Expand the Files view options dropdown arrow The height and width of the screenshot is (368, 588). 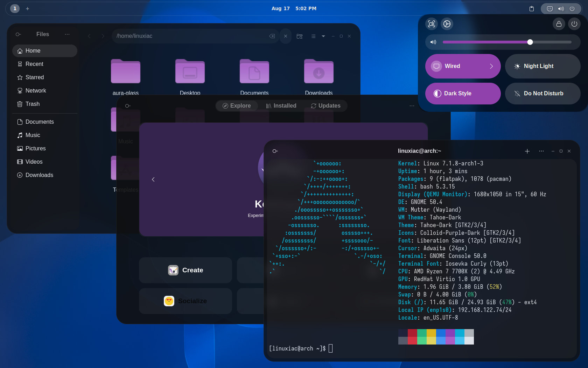323,36
